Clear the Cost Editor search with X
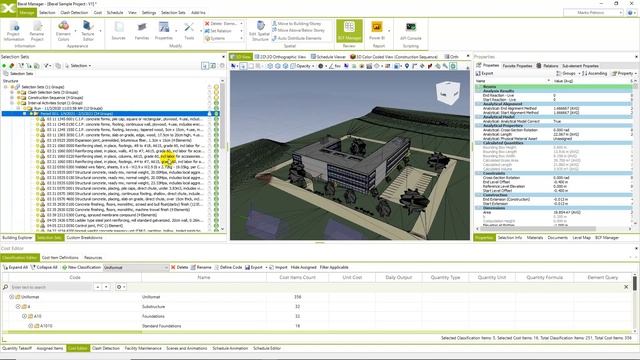Viewport: 640px width, 360px height. coord(626,287)
